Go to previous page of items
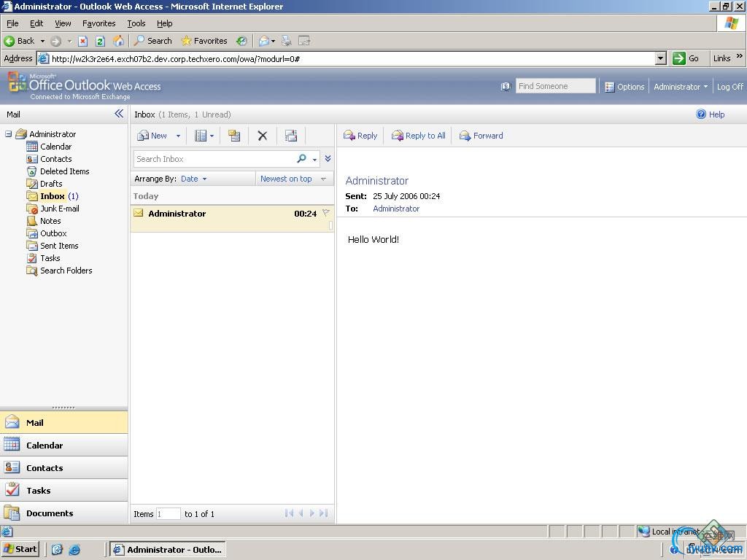 301,513
